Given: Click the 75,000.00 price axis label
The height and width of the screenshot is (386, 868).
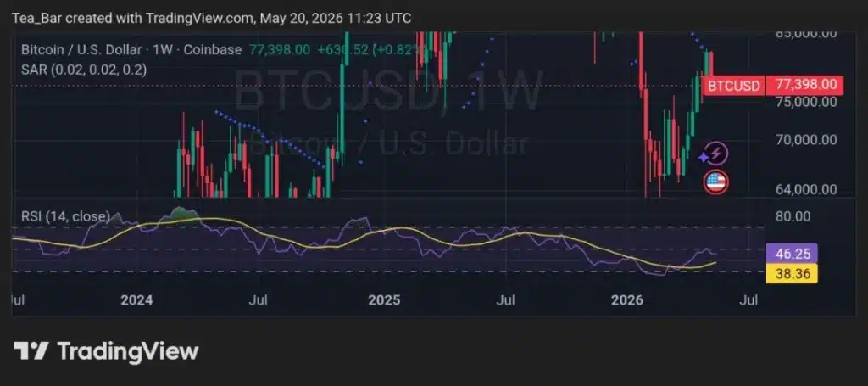Looking at the screenshot, I should pos(807,102).
